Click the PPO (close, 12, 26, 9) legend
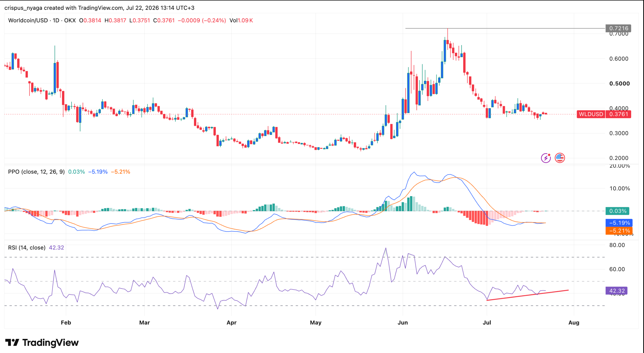The height and width of the screenshot is (353, 644). tap(36, 172)
